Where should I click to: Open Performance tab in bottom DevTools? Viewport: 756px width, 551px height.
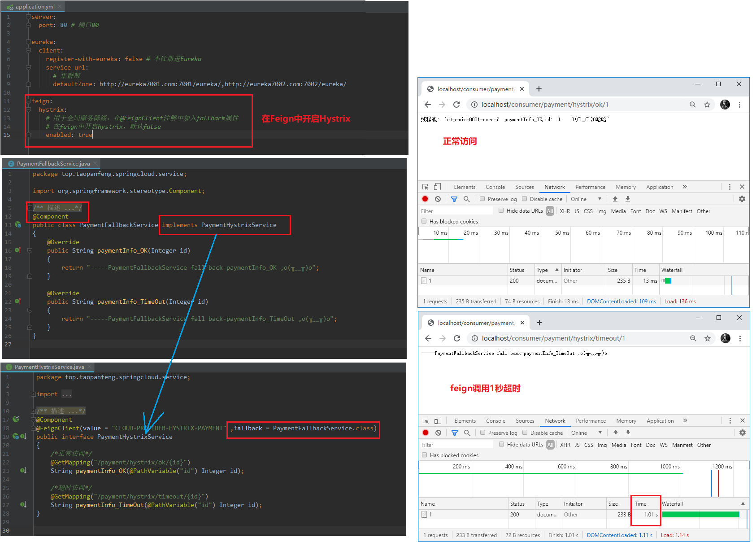tap(591, 421)
